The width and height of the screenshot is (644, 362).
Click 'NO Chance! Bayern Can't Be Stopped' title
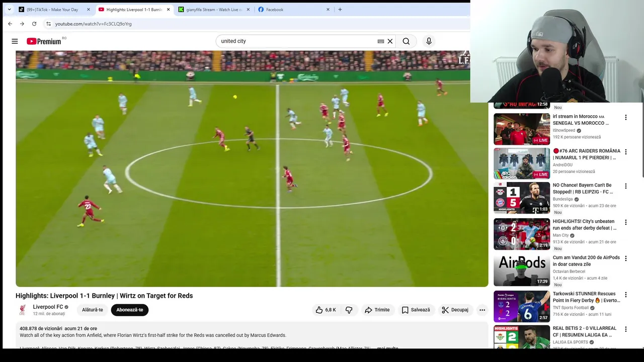click(583, 189)
